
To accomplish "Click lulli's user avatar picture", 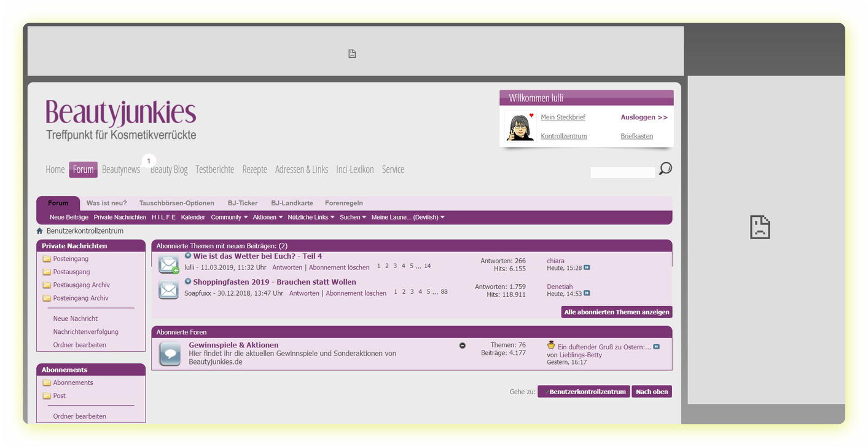I will tap(520, 127).
